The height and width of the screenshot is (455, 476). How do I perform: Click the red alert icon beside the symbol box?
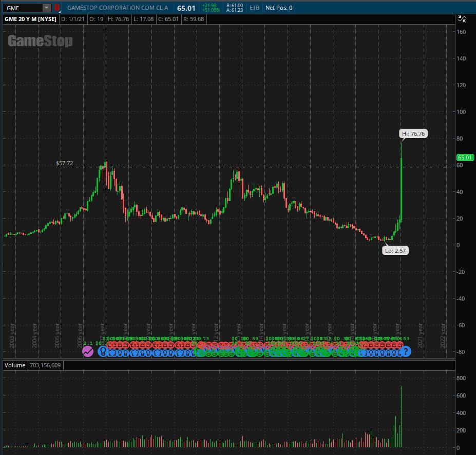coord(58,8)
